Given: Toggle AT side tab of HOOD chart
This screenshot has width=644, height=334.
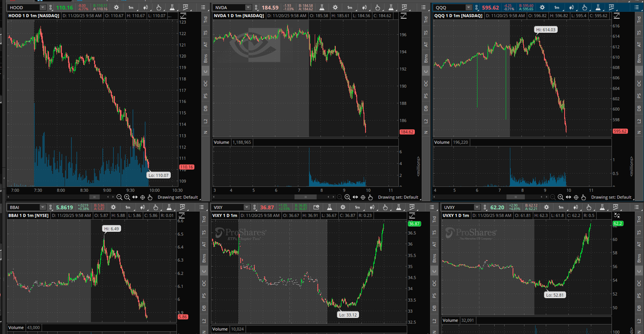Looking at the screenshot, I should click(206, 46).
